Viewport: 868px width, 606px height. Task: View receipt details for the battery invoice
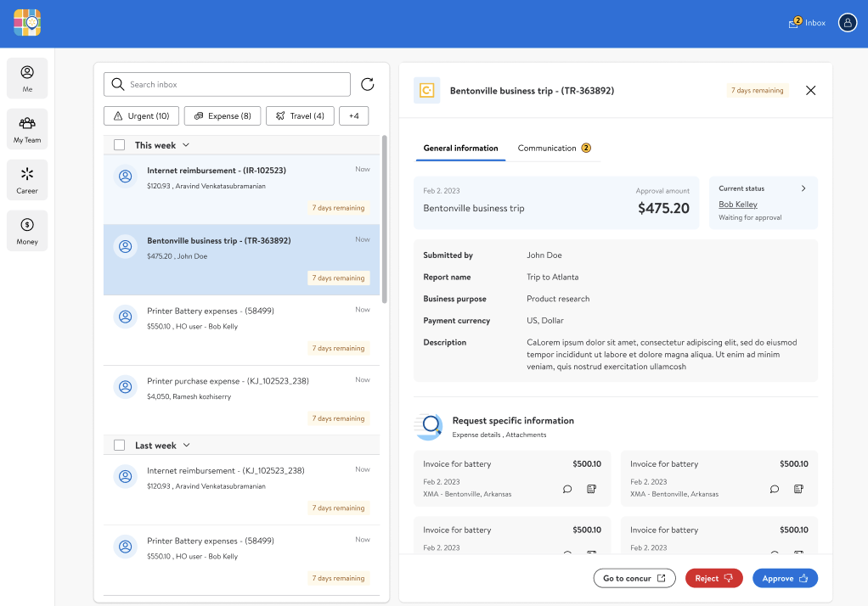coord(591,489)
